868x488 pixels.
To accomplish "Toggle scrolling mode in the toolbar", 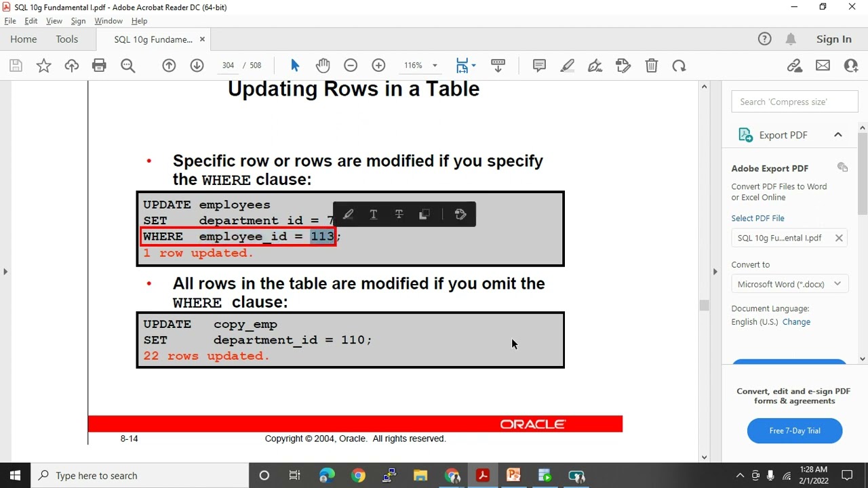I will [x=498, y=66].
